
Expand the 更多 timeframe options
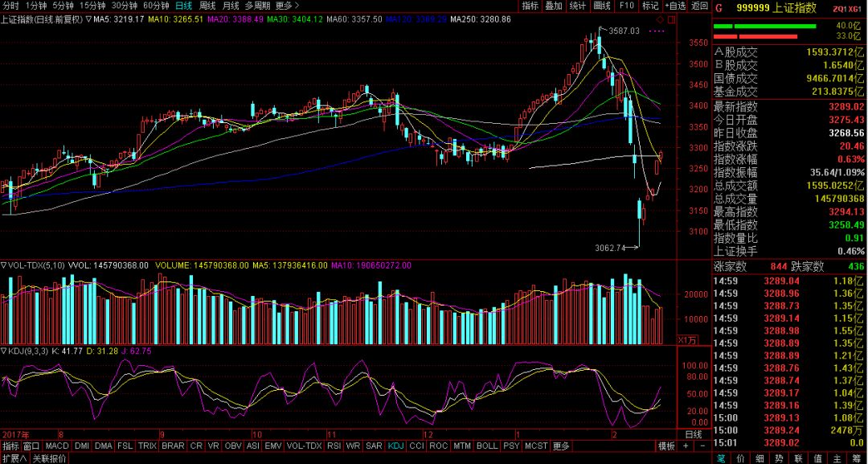click(x=286, y=6)
